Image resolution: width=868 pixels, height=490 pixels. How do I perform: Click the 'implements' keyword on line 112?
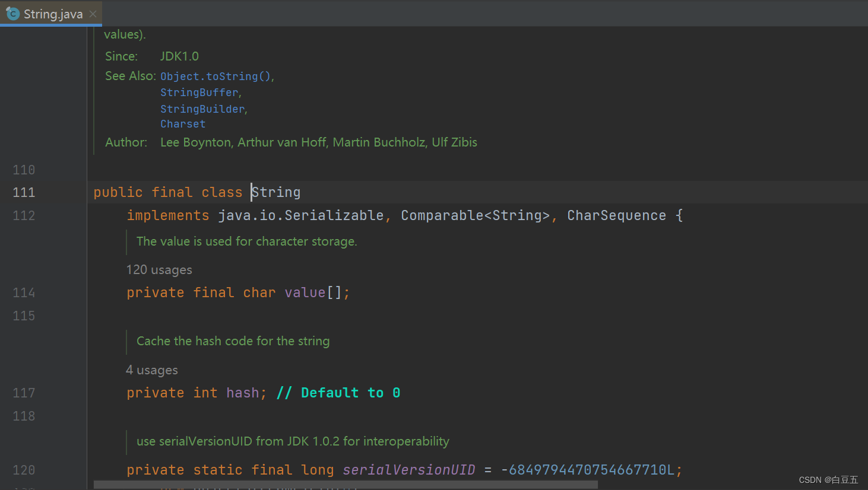point(168,215)
